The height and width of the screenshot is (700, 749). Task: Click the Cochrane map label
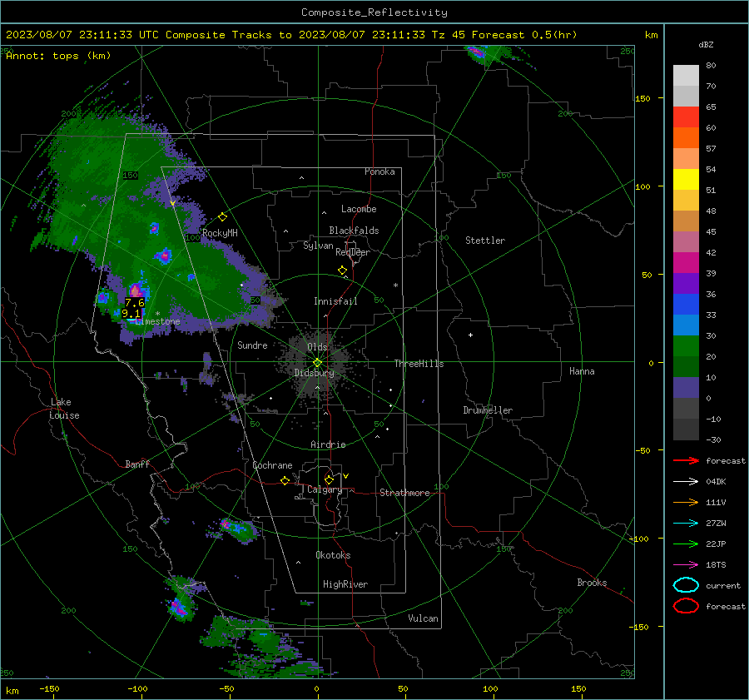(272, 465)
